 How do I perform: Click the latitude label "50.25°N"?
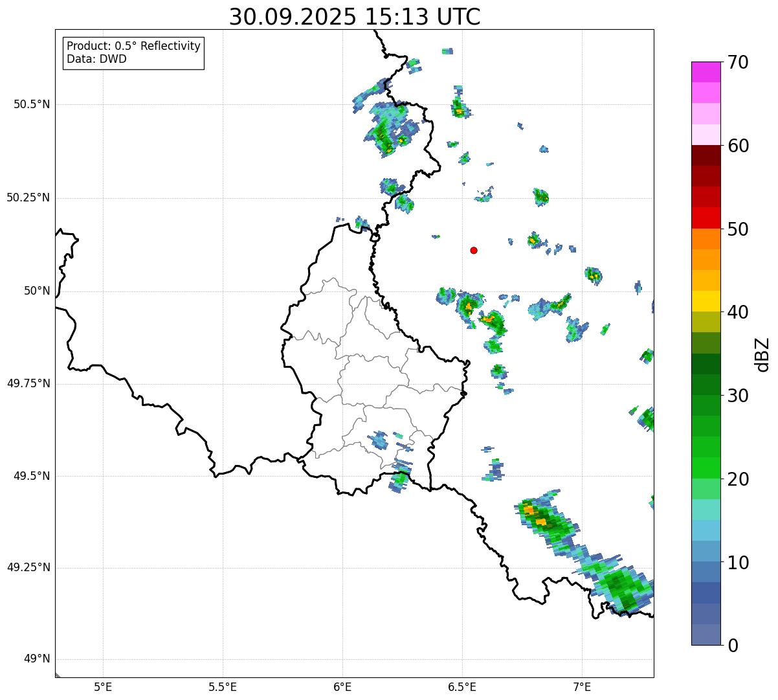28,198
